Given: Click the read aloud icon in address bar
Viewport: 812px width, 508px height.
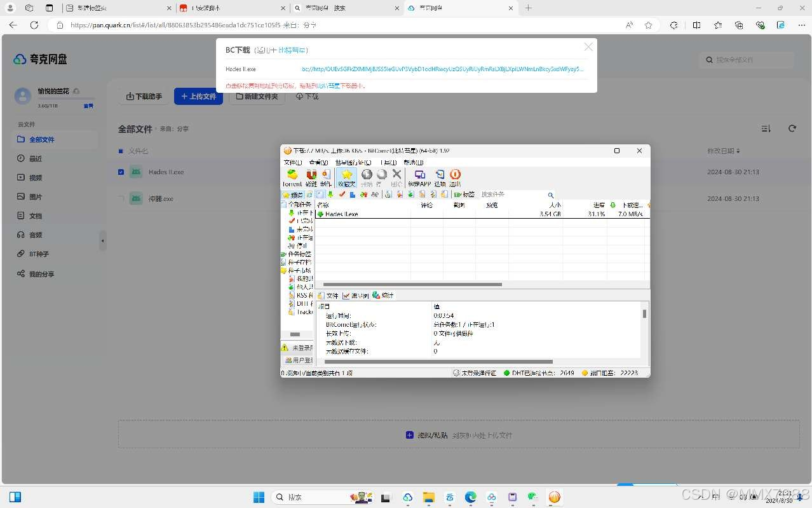Looking at the screenshot, I should (629, 25).
